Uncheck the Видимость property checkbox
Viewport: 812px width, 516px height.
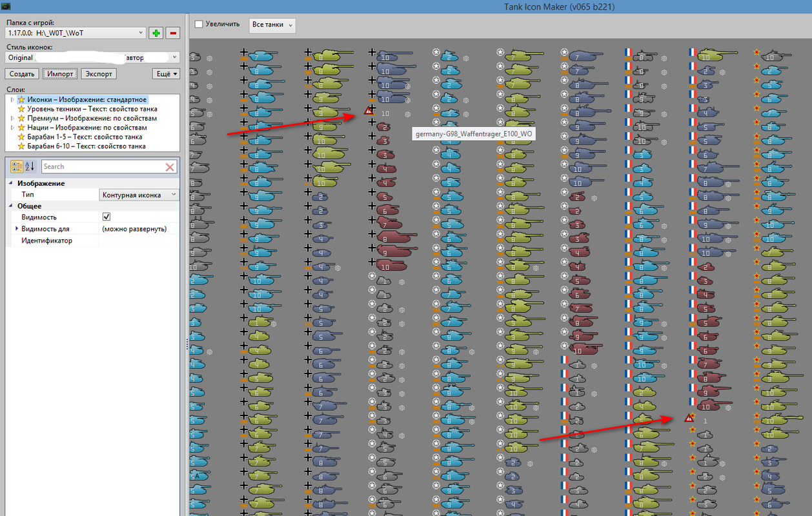coord(107,217)
